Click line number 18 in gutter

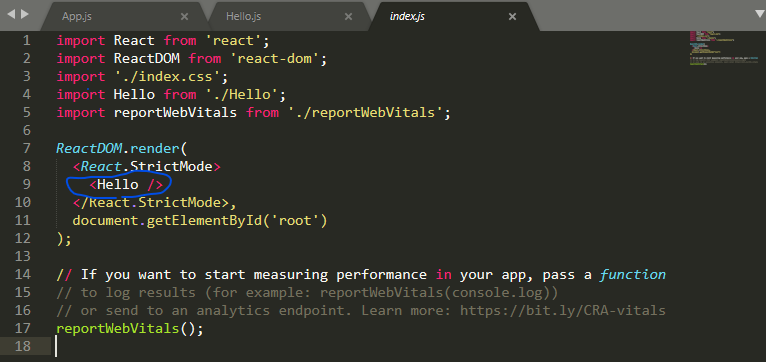click(x=21, y=346)
